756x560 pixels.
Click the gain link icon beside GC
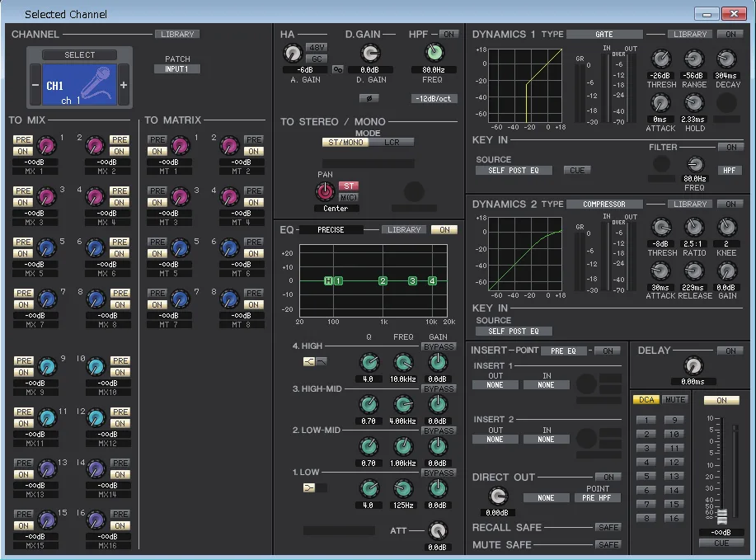(338, 69)
